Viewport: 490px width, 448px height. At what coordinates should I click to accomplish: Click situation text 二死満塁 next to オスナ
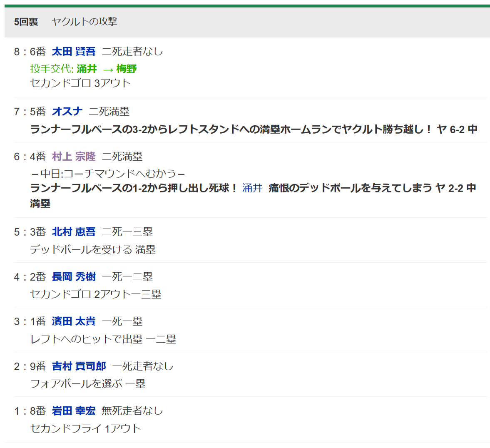[109, 111]
